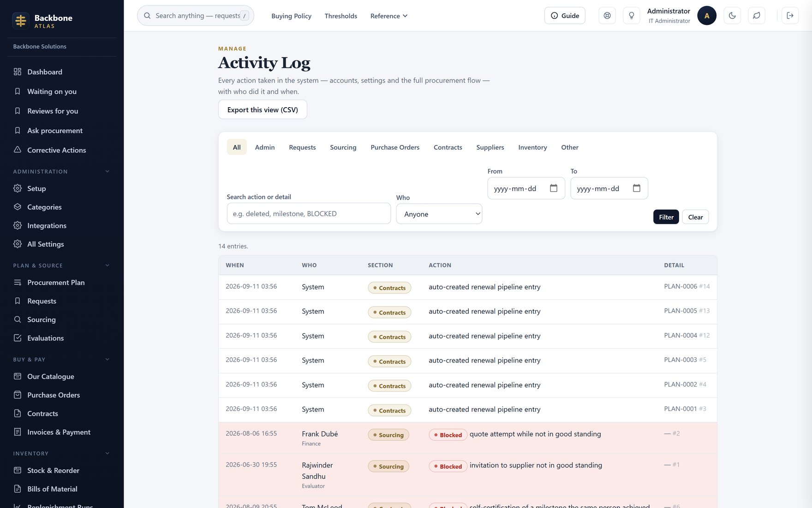Open Categories in Administration
812x508 pixels.
(62, 207)
